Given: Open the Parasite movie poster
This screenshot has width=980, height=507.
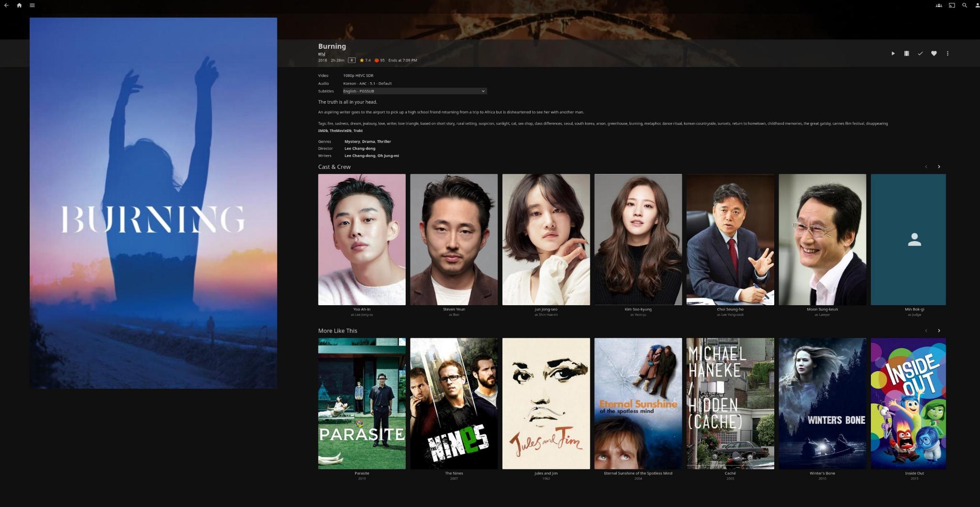Looking at the screenshot, I should (x=362, y=403).
